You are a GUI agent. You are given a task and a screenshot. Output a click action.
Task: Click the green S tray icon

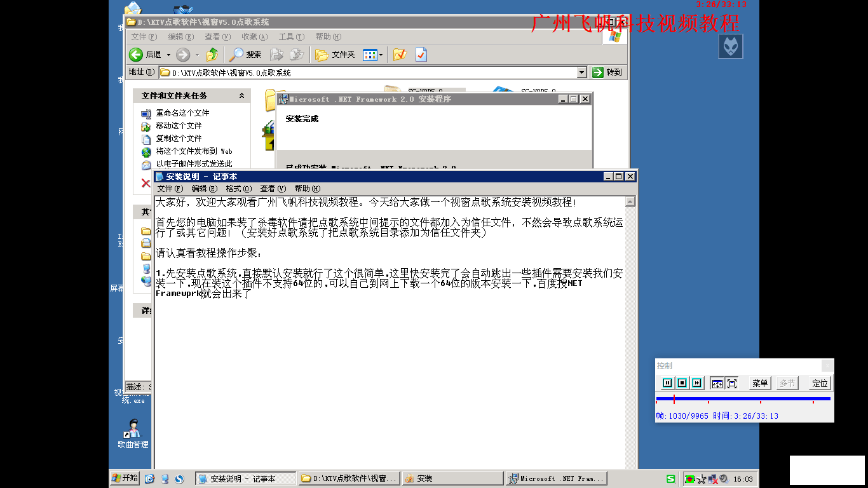point(670,478)
